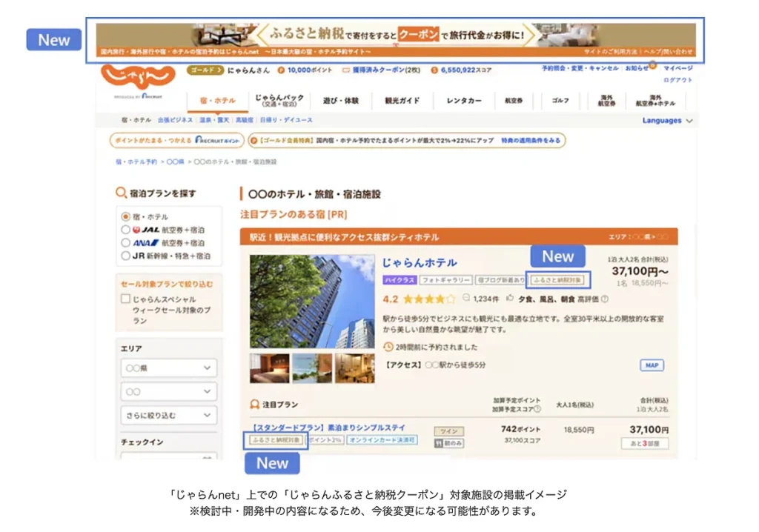The width and height of the screenshot is (759, 532).
Task: Click the meal icon in the 朝のみ tag
Action: [x=439, y=443]
